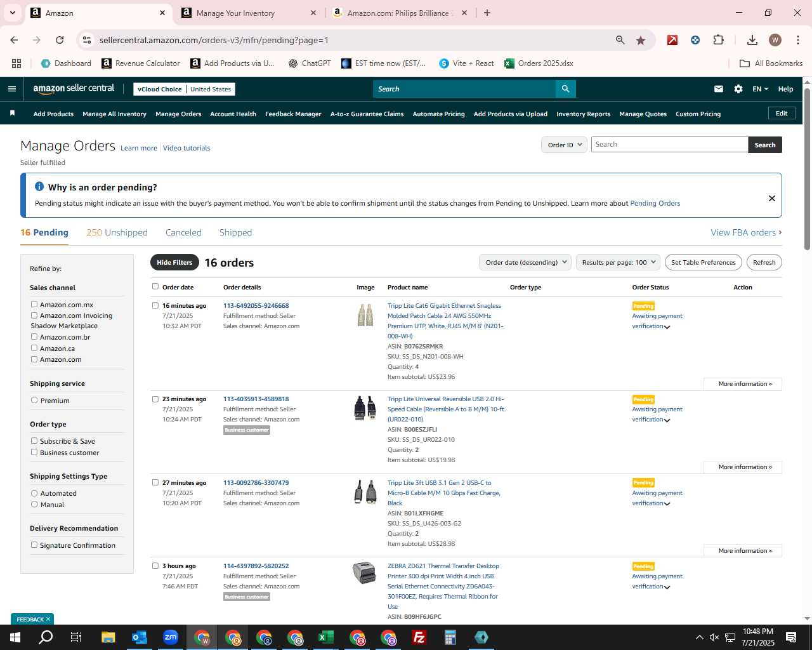Viewport: 812px width, 650px height.
Task: Switch to the Shipped orders tab
Action: click(235, 232)
